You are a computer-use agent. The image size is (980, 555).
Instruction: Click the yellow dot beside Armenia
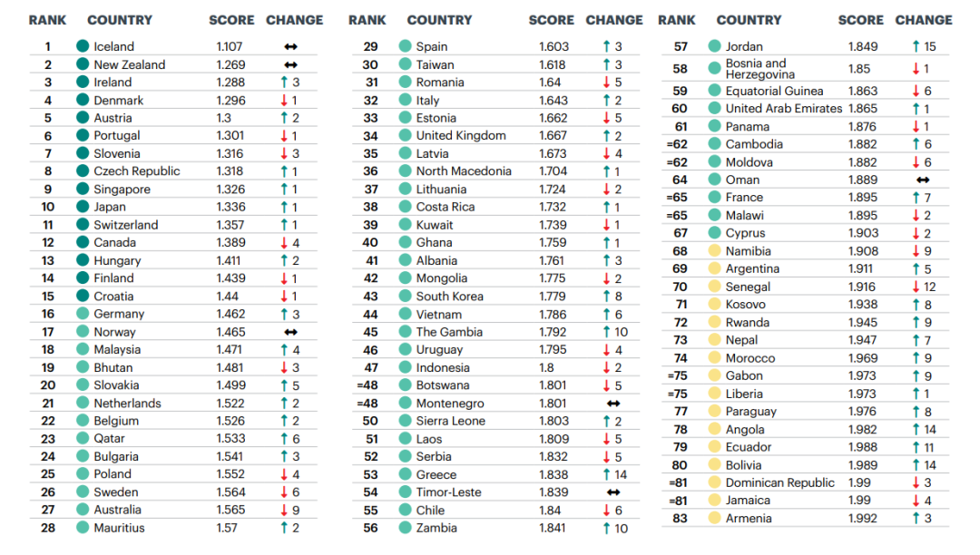(714, 518)
